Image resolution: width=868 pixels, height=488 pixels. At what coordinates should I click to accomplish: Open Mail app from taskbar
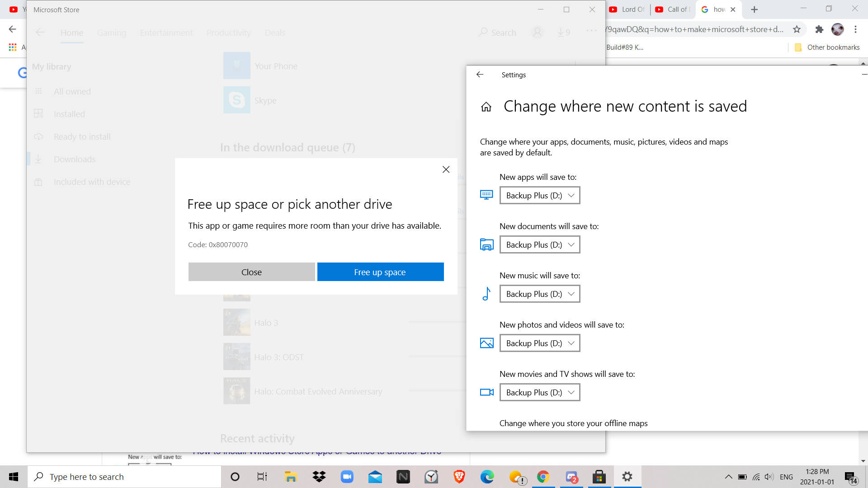pyautogui.click(x=375, y=477)
